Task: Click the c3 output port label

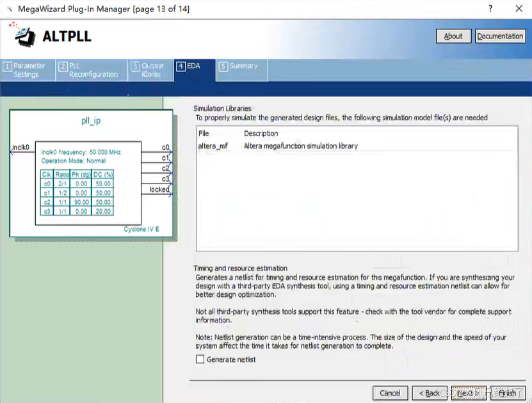Action: coord(165,179)
